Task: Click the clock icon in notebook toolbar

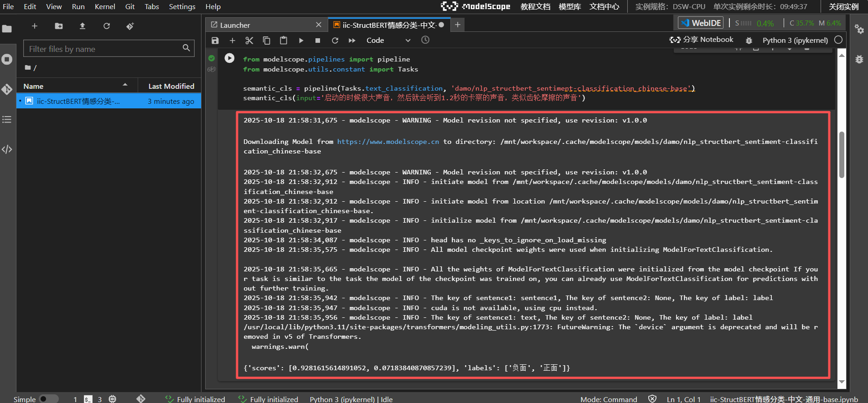Action: pos(425,40)
